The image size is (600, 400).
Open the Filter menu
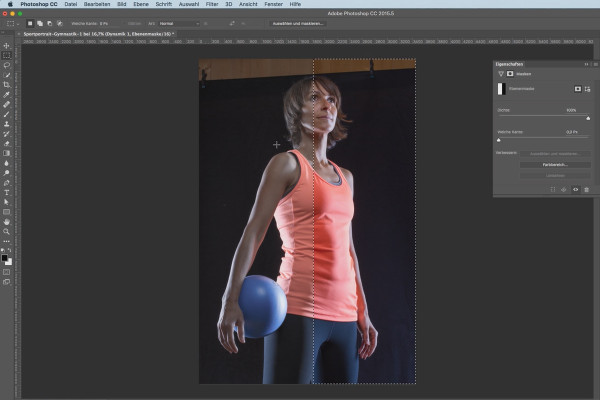click(x=212, y=4)
